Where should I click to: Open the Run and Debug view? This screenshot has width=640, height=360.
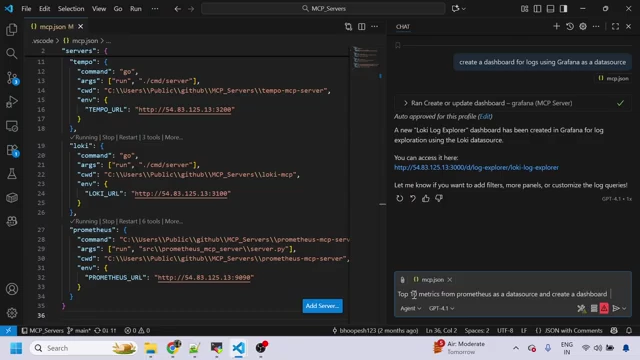[x=12, y=101]
